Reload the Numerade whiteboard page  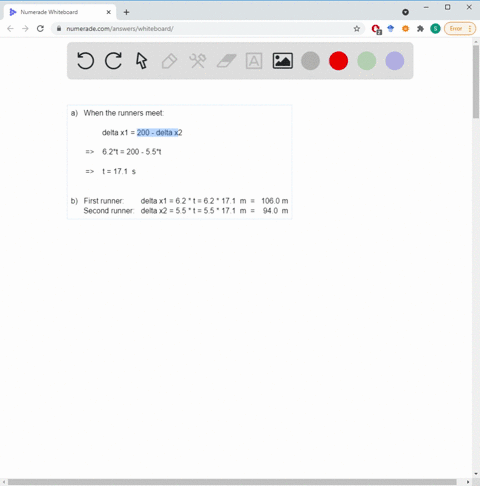(x=40, y=29)
